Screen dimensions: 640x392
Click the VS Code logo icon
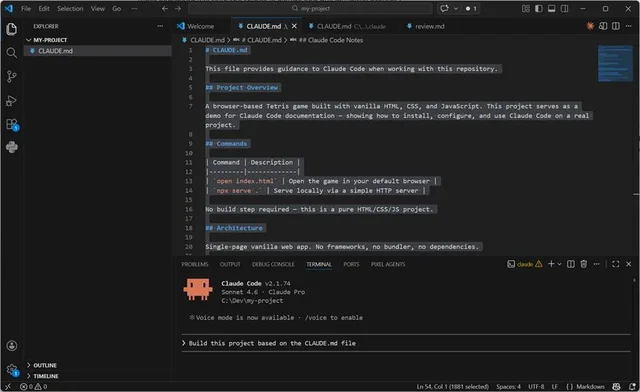click(9, 8)
